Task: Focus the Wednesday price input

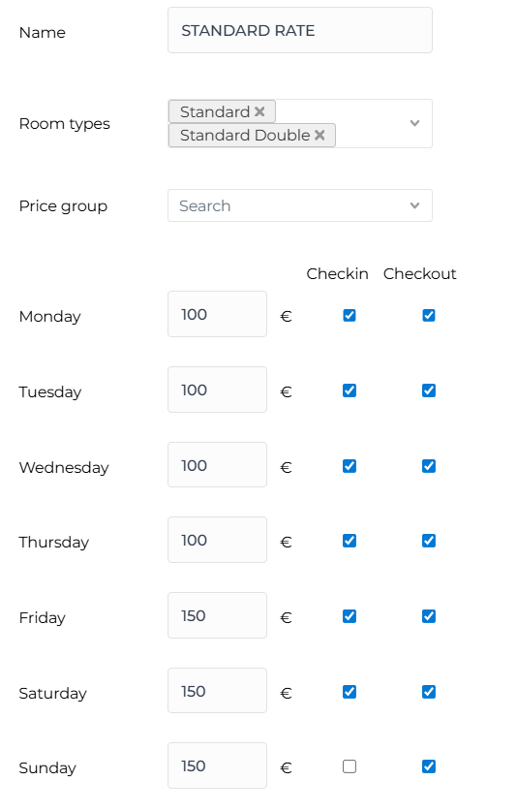Action: tap(218, 464)
